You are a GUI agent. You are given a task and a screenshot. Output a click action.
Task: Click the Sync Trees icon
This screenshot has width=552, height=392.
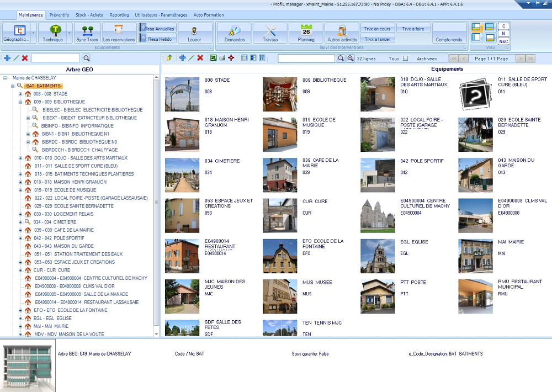(87, 33)
